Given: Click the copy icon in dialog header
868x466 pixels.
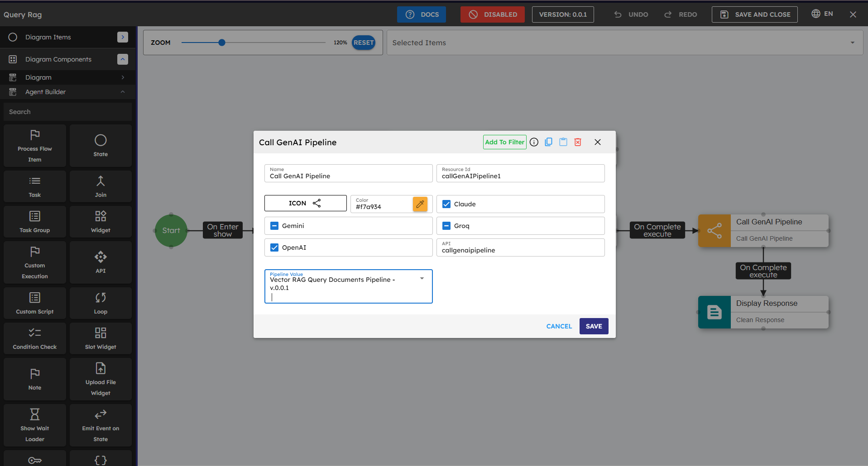Looking at the screenshot, I should coord(548,142).
